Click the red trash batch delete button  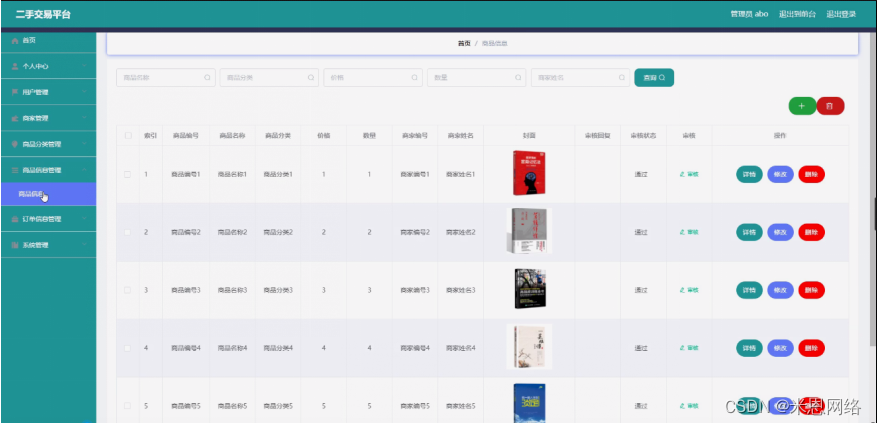click(x=830, y=106)
